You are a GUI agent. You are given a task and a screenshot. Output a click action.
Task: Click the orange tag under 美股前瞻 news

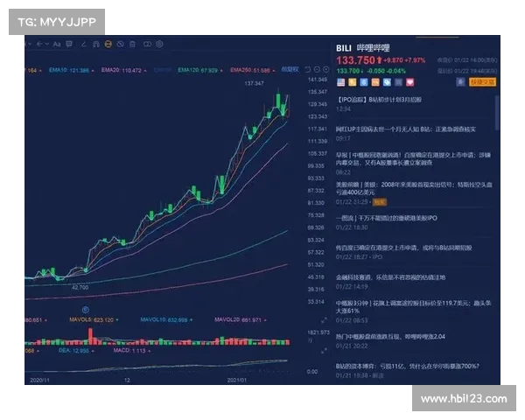[x=380, y=201]
